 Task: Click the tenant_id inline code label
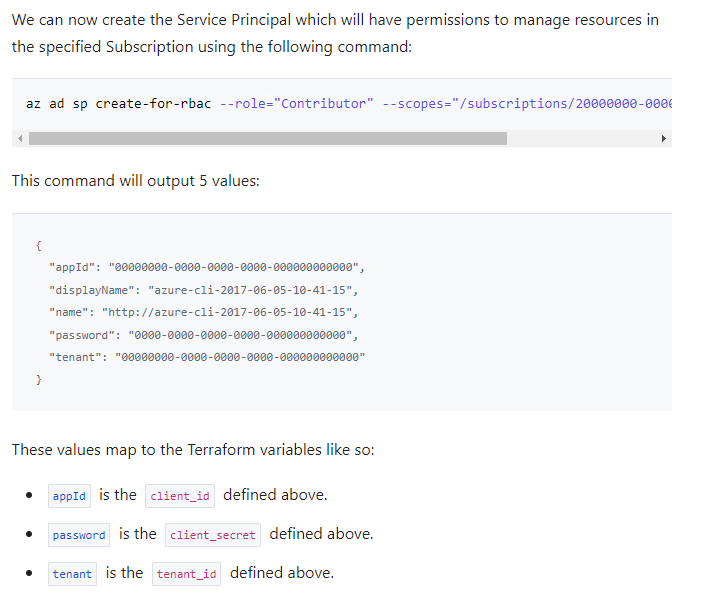[x=186, y=574]
